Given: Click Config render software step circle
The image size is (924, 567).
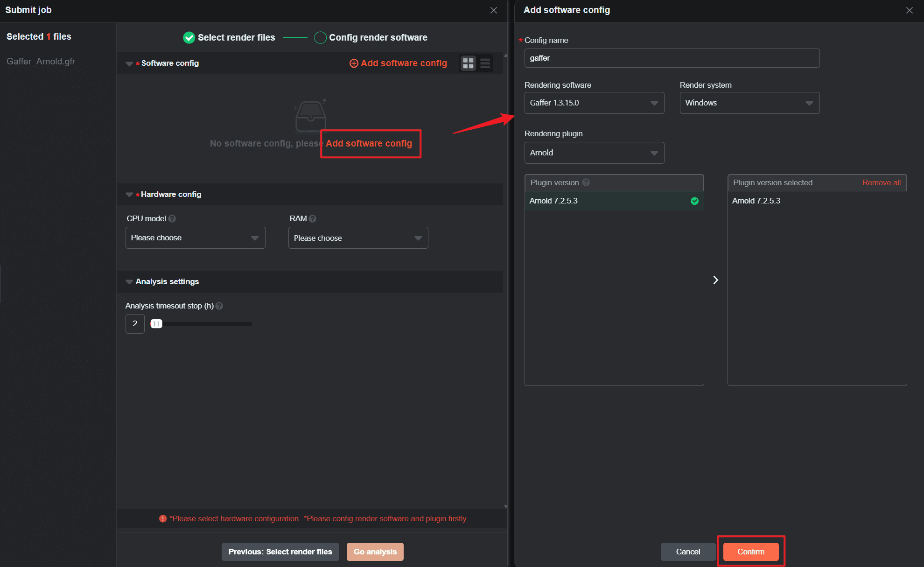Looking at the screenshot, I should click(320, 38).
